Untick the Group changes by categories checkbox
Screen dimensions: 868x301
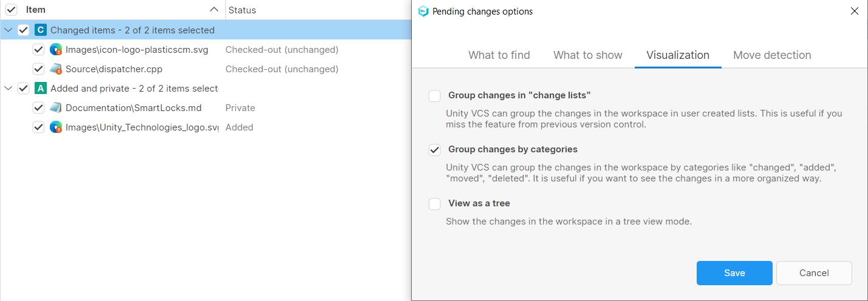435,150
